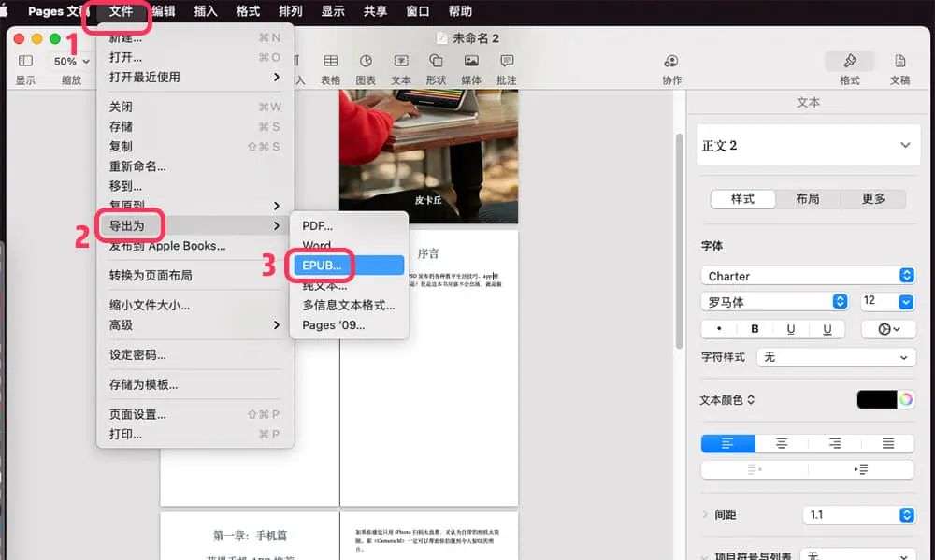
Task: Open the 帮助 menu
Action: [460, 11]
